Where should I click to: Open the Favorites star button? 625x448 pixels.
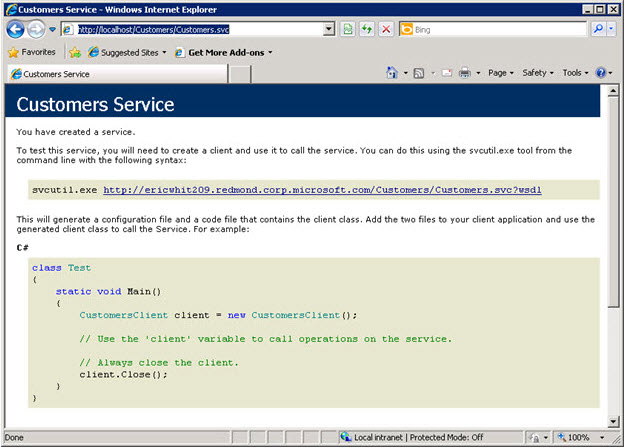tap(32, 52)
